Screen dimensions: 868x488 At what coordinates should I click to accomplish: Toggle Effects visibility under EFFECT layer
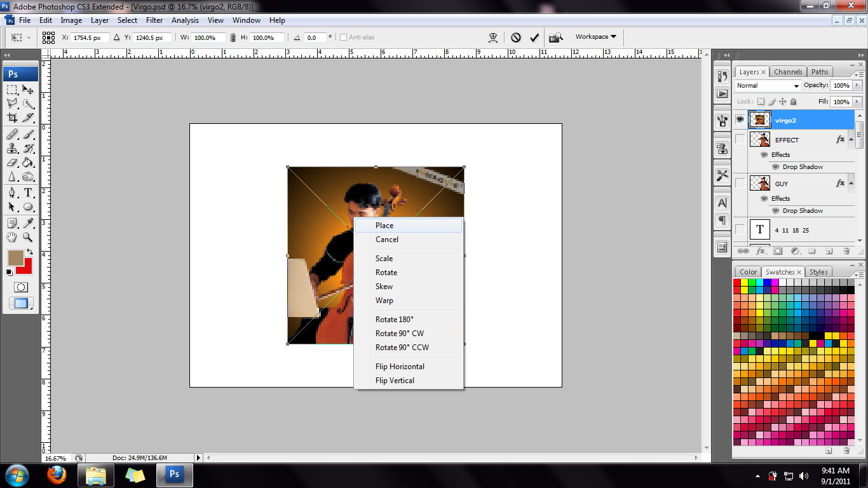[x=764, y=154]
